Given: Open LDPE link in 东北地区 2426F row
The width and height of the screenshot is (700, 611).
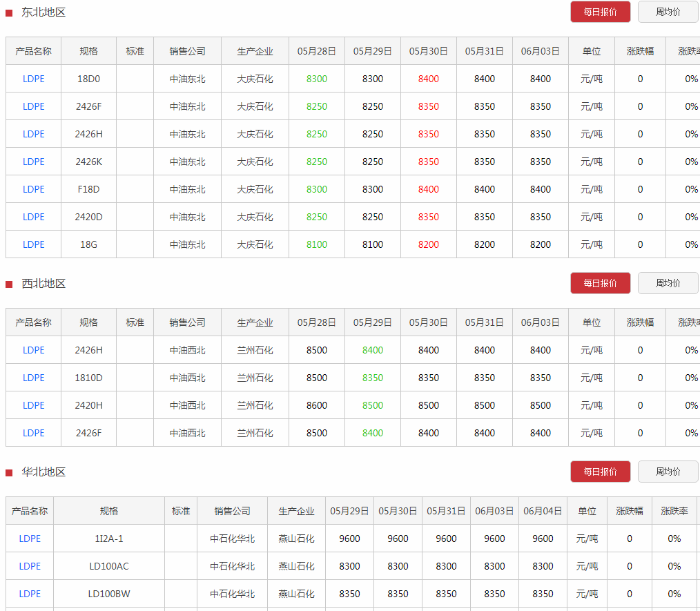Looking at the screenshot, I should tap(34, 107).
